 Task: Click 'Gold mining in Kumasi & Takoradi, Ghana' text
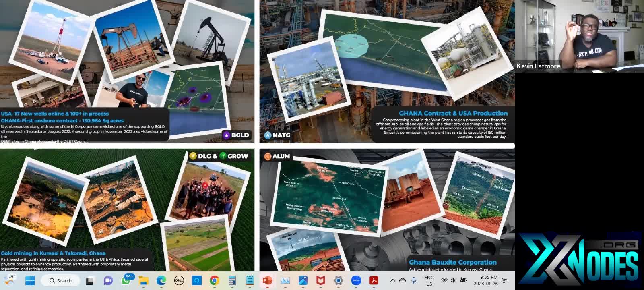pos(53,253)
